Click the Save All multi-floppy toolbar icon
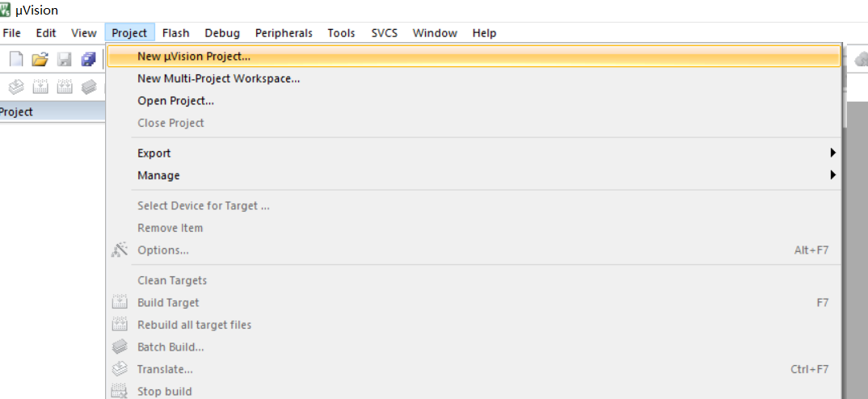 pyautogui.click(x=89, y=59)
